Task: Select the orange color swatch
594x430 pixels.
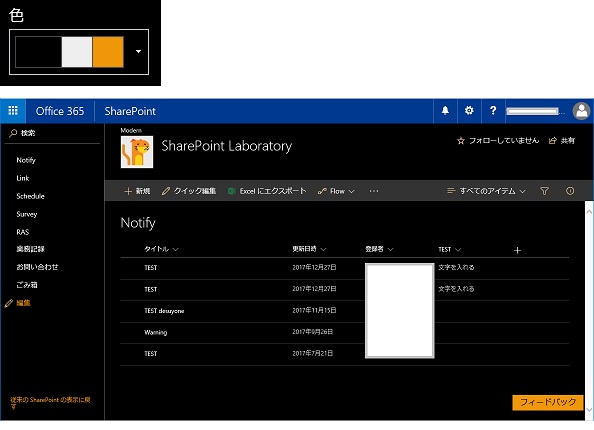Action: point(108,52)
